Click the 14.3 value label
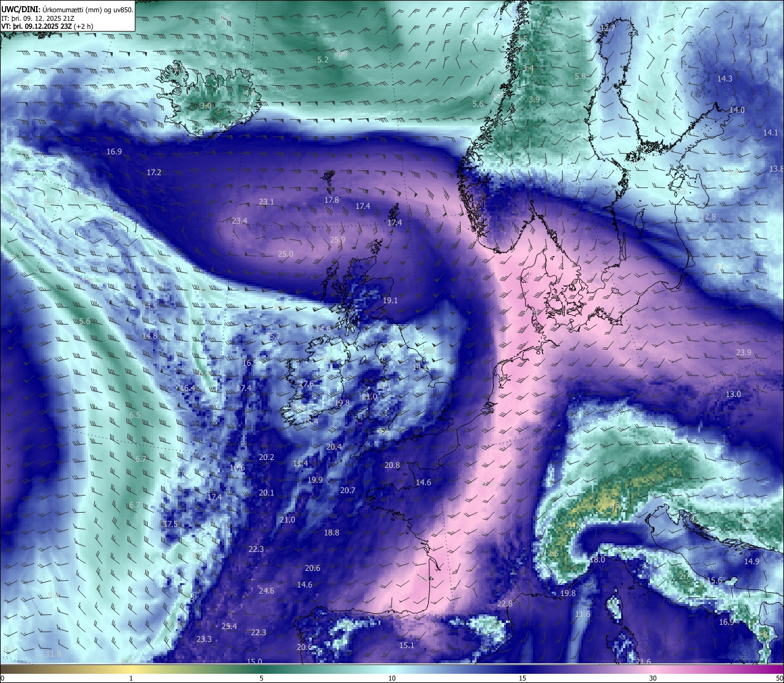 point(725,78)
